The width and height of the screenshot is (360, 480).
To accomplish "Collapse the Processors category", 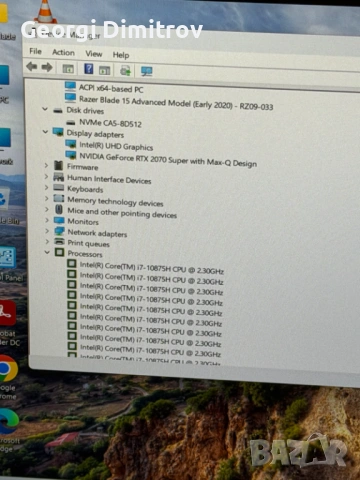I will point(47,252).
